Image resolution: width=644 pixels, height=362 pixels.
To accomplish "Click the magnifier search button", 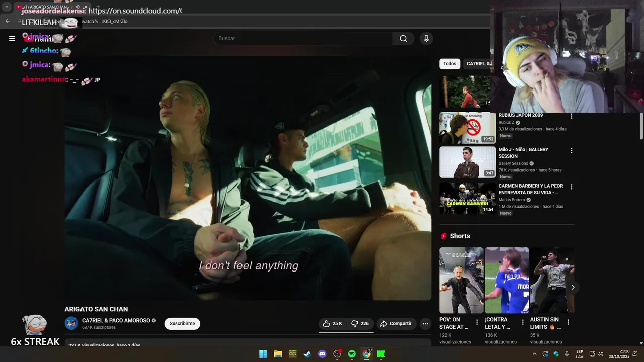I will [x=404, y=39].
